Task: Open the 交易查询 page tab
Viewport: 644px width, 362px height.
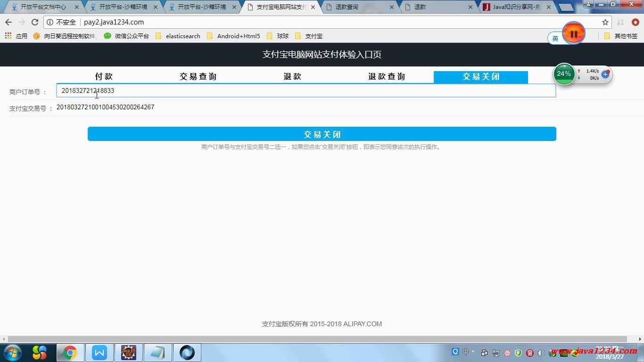Action: [198, 77]
